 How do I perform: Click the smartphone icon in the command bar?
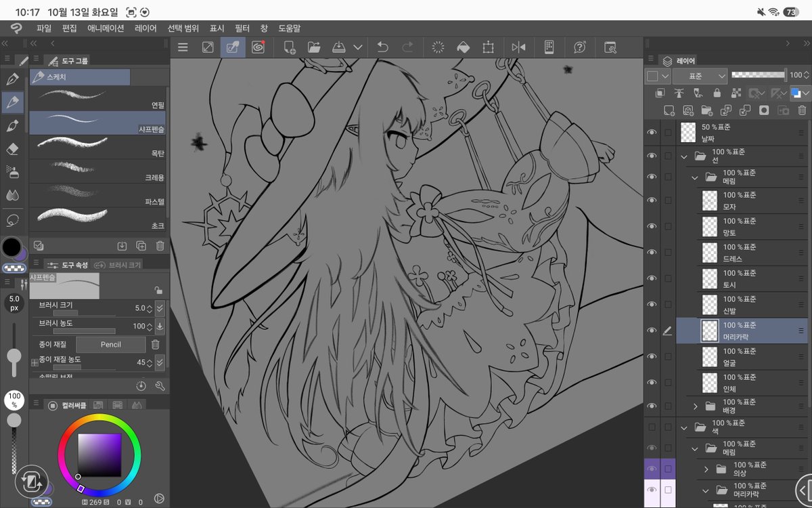[549, 47]
